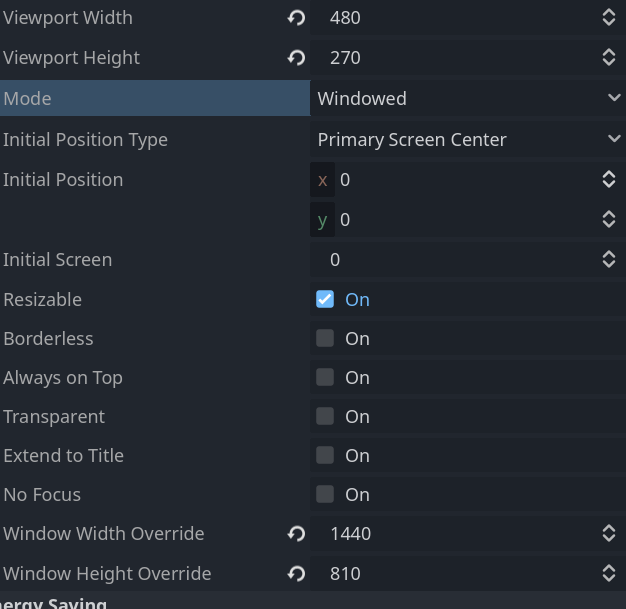Viewport: 626px width, 609px height.
Task: Reset Viewport Width to default value
Action: click(x=296, y=18)
